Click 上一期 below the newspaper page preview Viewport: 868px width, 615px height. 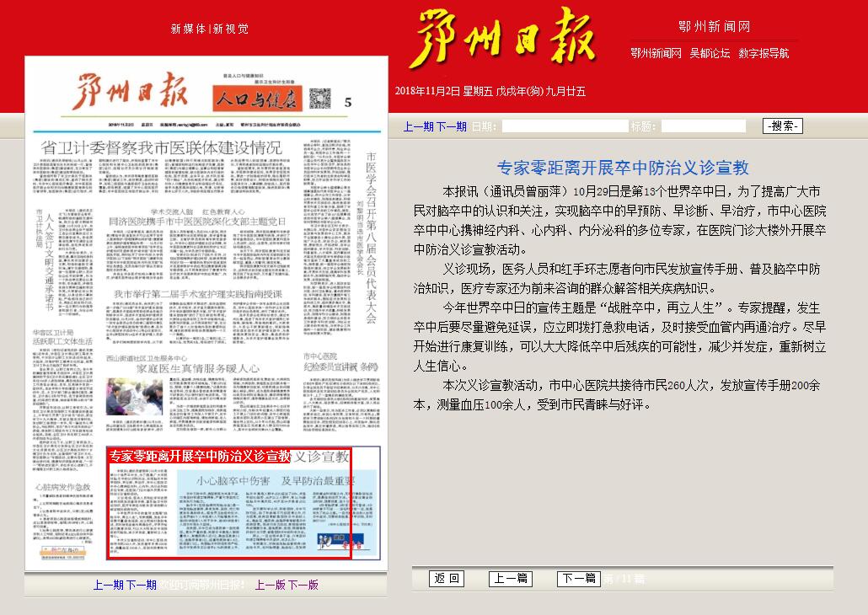[109, 586]
